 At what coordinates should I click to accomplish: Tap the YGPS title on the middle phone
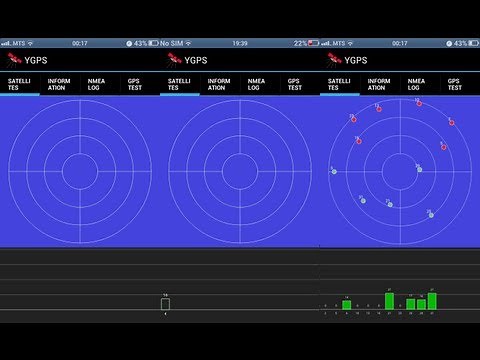(196, 60)
